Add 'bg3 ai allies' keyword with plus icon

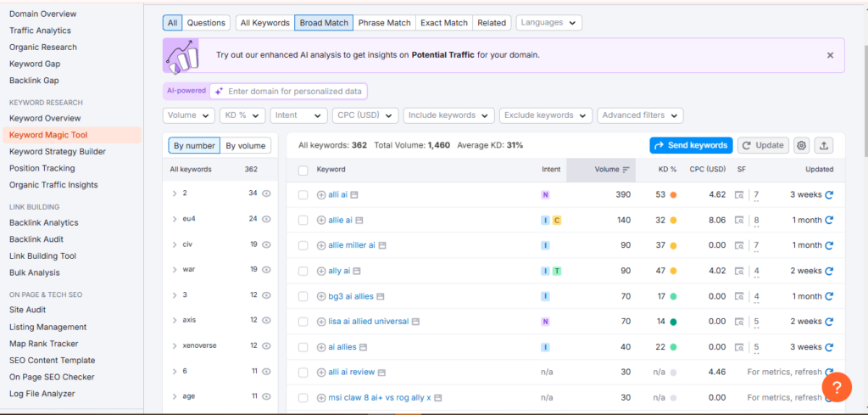pyautogui.click(x=321, y=296)
